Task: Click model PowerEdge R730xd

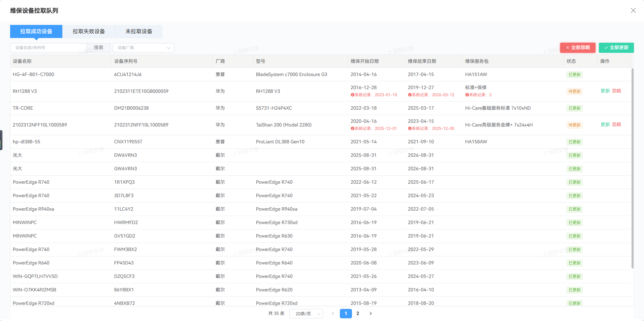Action: [x=277, y=222]
